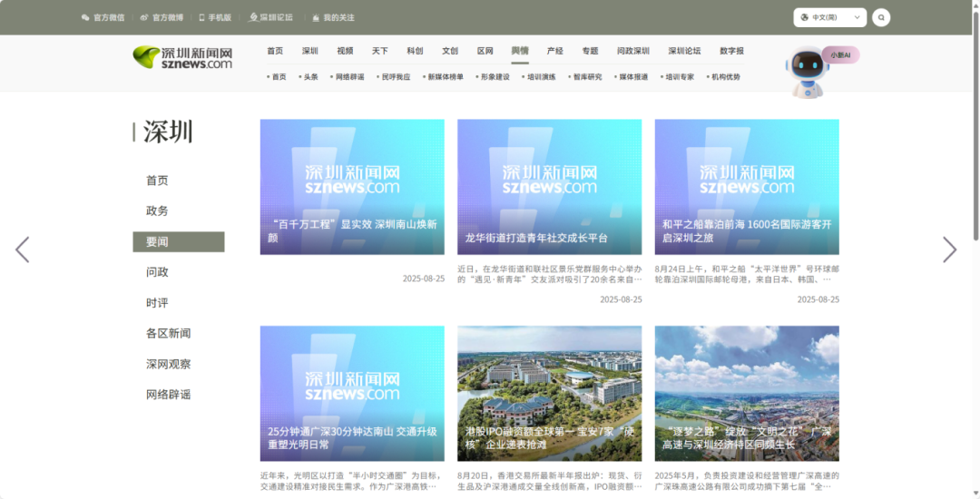The image size is (980, 499).
Task: Click 深网观察 in the sidebar
Action: coord(168,364)
